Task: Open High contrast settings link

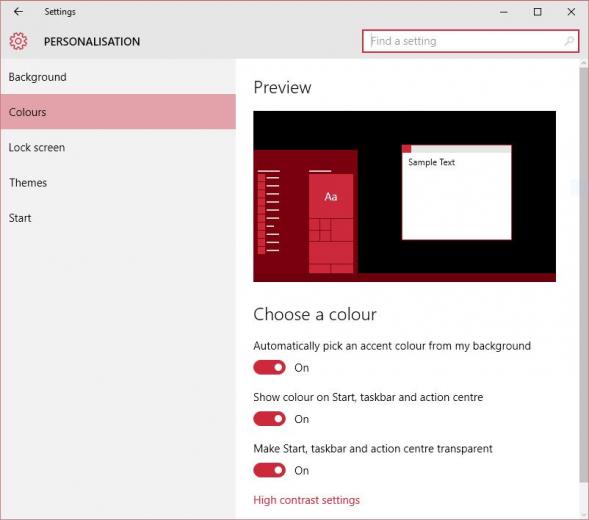Action: pos(307,500)
